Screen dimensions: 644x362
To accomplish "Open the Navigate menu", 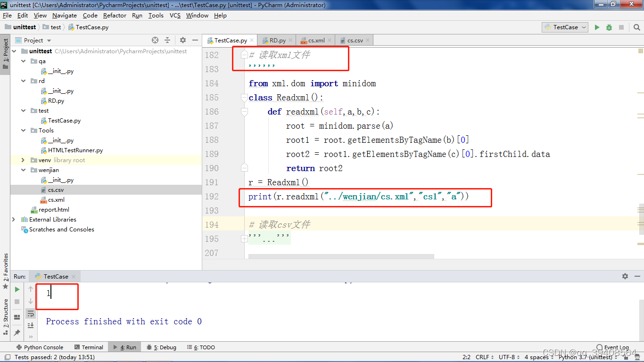I will (x=64, y=16).
